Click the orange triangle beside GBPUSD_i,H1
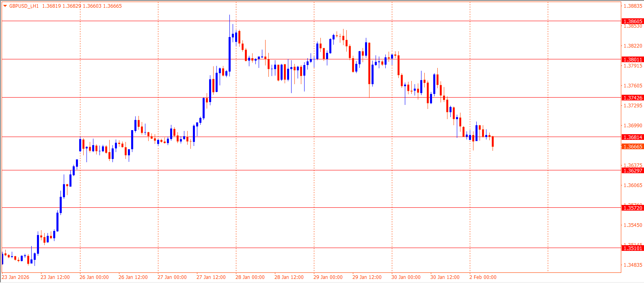This screenshot has height=283, width=644. point(5,6)
